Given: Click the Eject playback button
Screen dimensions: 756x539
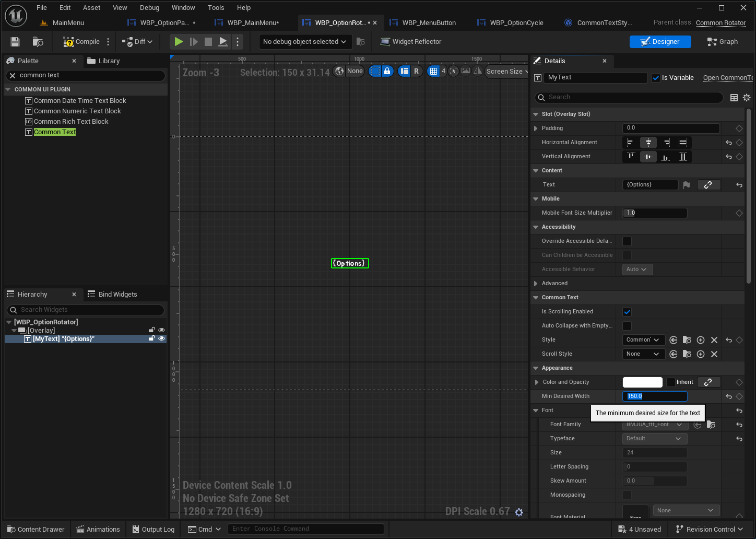Looking at the screenshot, I should tap(223, 42).
